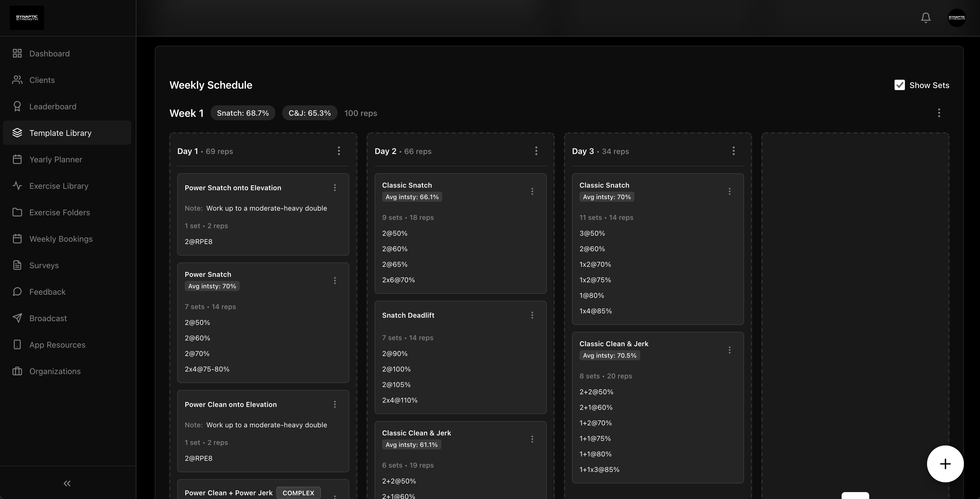Screen dimensions: 980x499
Task: Open the Day 1 options menu
Action: click(x=339, y=151)
